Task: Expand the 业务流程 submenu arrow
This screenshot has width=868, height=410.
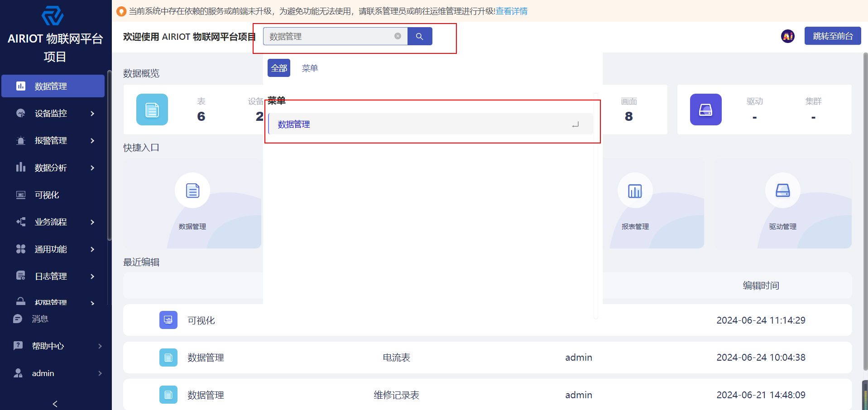Action: click(92, 222)
